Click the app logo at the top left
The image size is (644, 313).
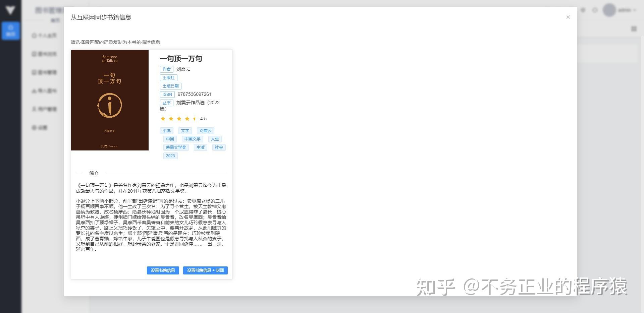(x=10, y=10)
